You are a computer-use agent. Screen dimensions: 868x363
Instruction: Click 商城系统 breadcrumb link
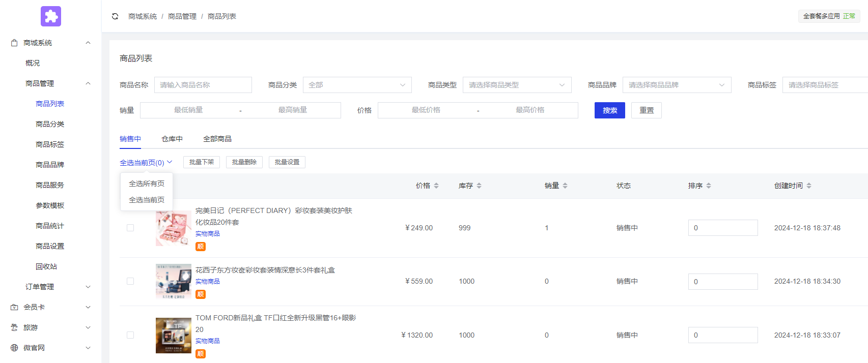click(x=143, y=16)
